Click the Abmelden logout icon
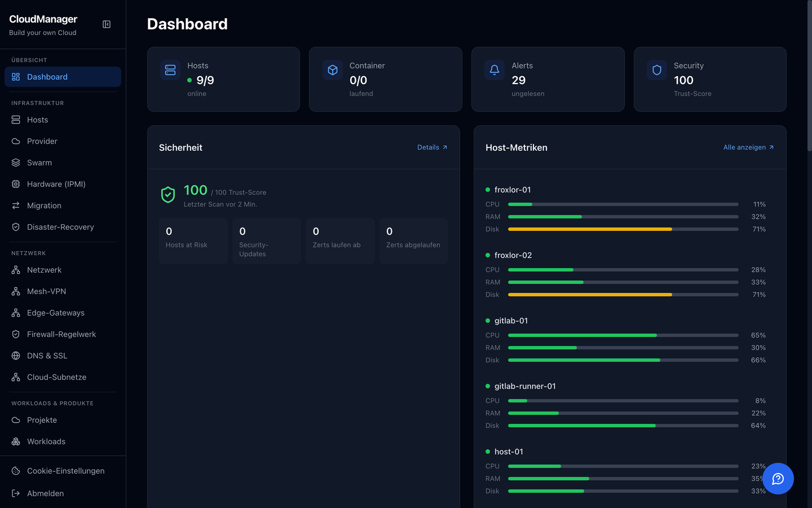812x508 pixels. pos(16,493)
